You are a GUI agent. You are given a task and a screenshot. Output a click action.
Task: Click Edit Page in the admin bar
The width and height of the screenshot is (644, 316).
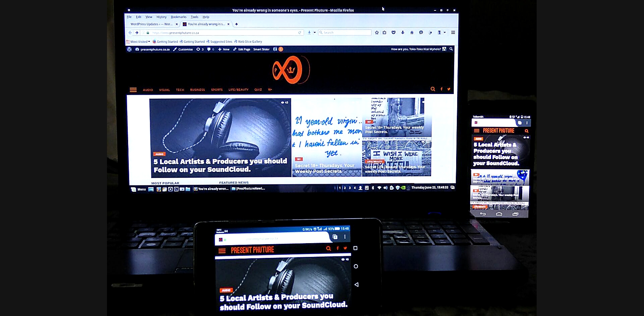(x=242, y=49)
